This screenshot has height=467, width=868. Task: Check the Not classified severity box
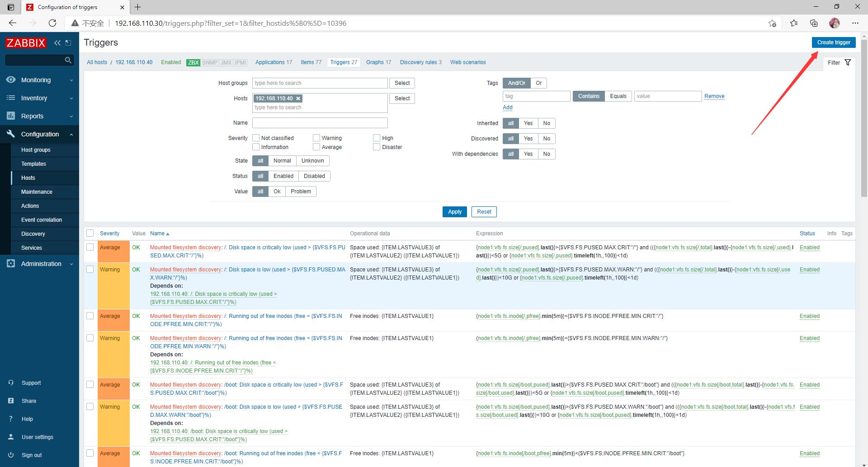click(x=256, y=138)
